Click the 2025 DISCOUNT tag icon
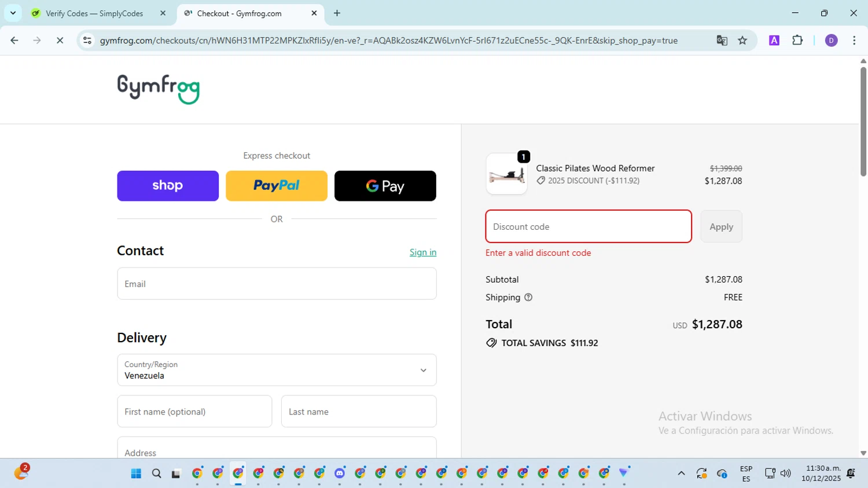 541,181
